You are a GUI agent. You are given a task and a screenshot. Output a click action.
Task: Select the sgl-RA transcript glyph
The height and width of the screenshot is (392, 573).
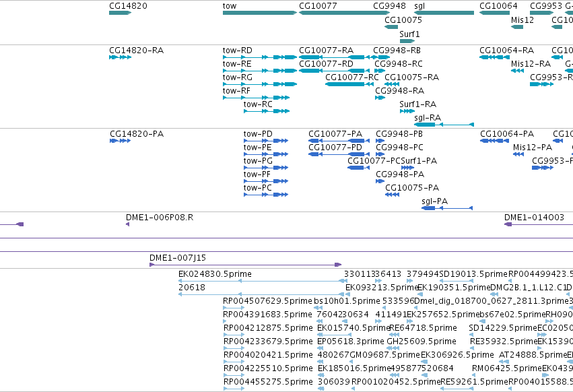click(x=444, y=125)
